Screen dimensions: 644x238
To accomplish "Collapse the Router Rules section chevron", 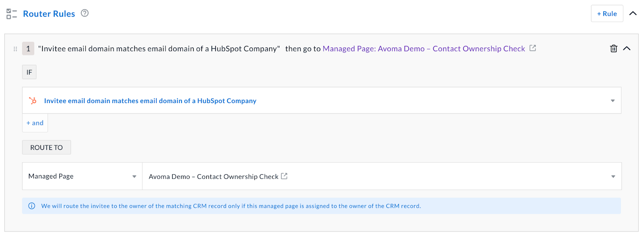I will [633, 14].
